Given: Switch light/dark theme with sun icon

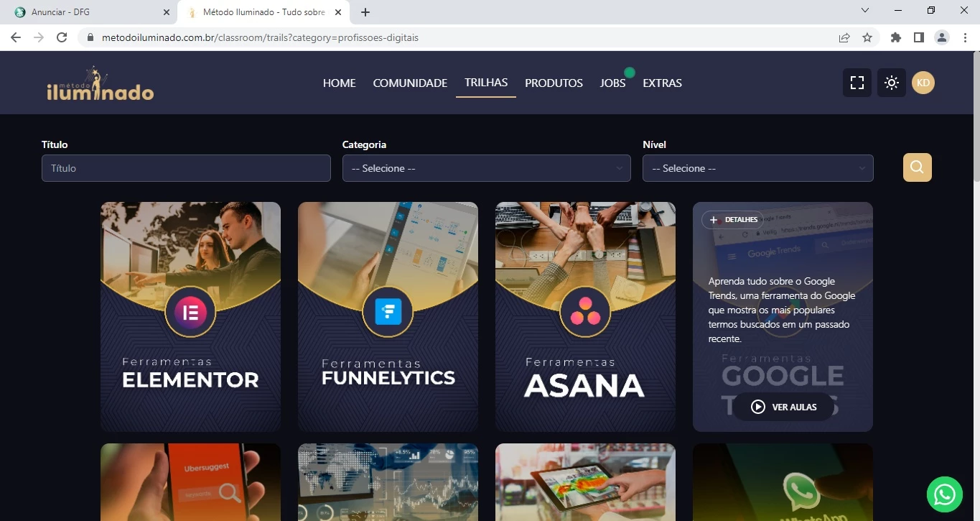Looking at the screenshot, I should click(892, 83).
